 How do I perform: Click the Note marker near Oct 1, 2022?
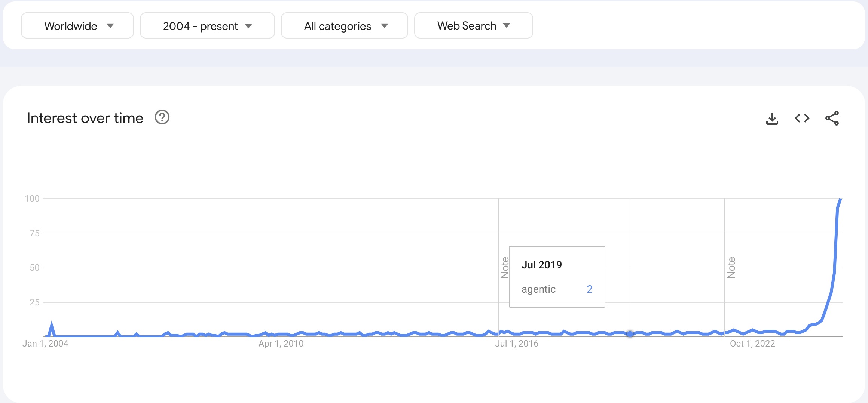pyautogui.click(x=731, y=268)
